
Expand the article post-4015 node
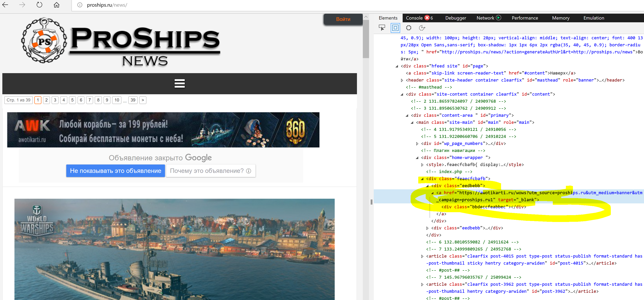[422, 256]
